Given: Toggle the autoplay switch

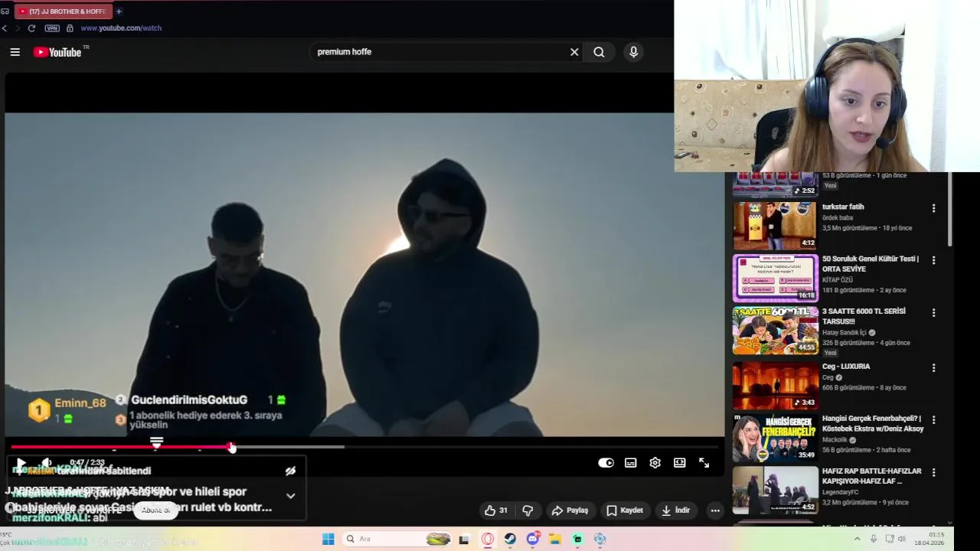Looking at the screenshot, I should (606, 463).
